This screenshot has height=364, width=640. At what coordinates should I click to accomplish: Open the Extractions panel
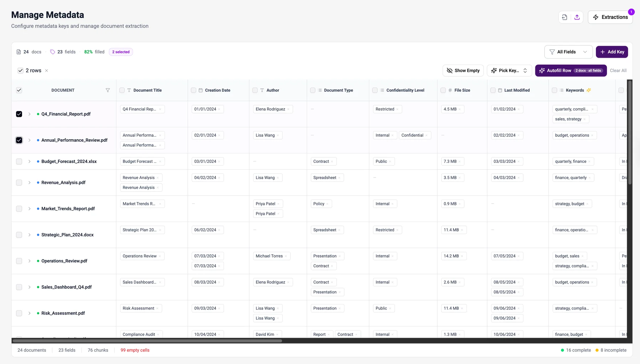(610, 17)
